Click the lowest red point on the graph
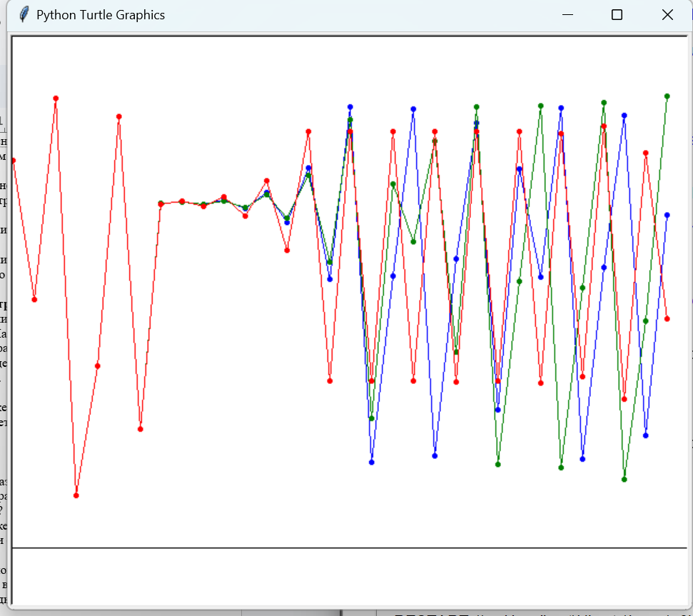This screenshot has width=693, height=616. click(x=76, y=495)
